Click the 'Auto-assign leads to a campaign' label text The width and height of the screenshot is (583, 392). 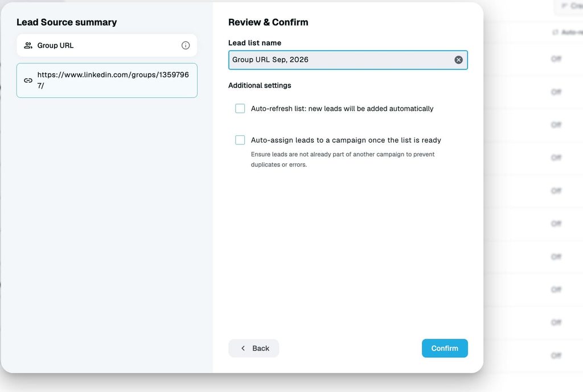pos(346,140)
